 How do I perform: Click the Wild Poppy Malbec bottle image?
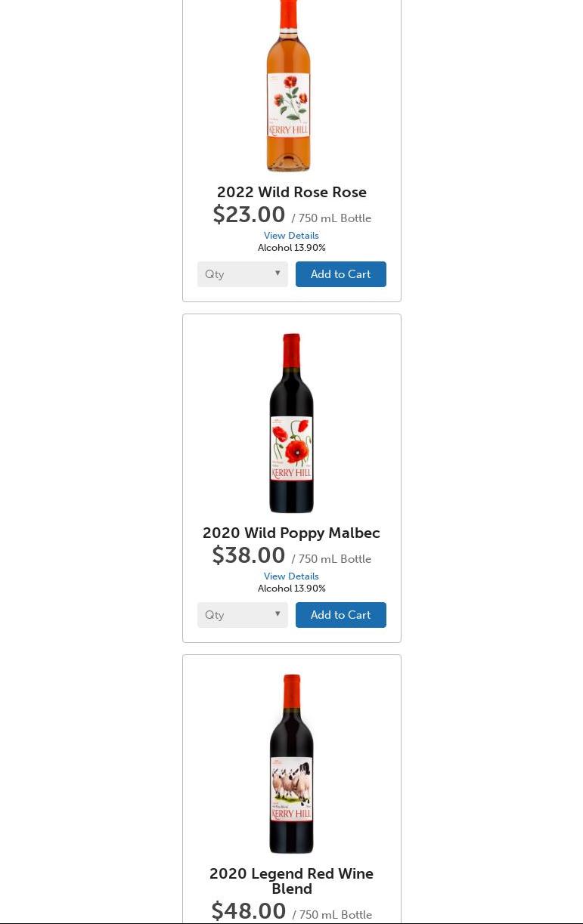(291, 422)
